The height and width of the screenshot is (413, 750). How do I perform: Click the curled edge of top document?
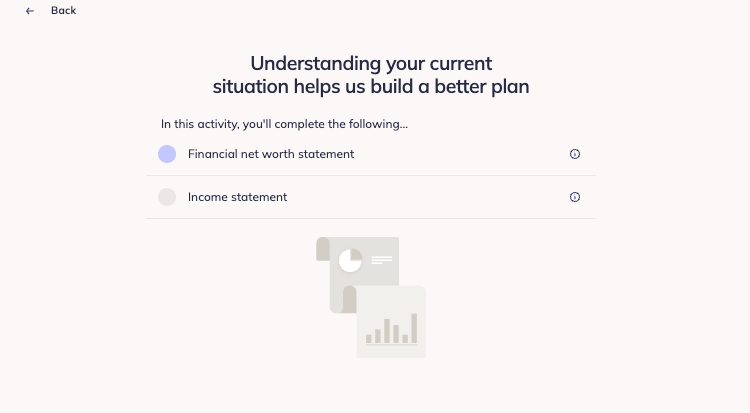click(x=323, y=249)
